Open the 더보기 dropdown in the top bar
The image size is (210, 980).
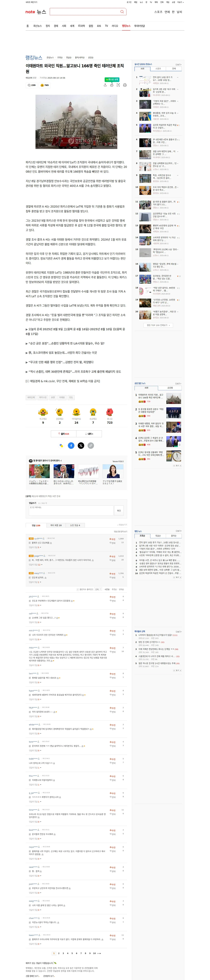pos(180,2)
